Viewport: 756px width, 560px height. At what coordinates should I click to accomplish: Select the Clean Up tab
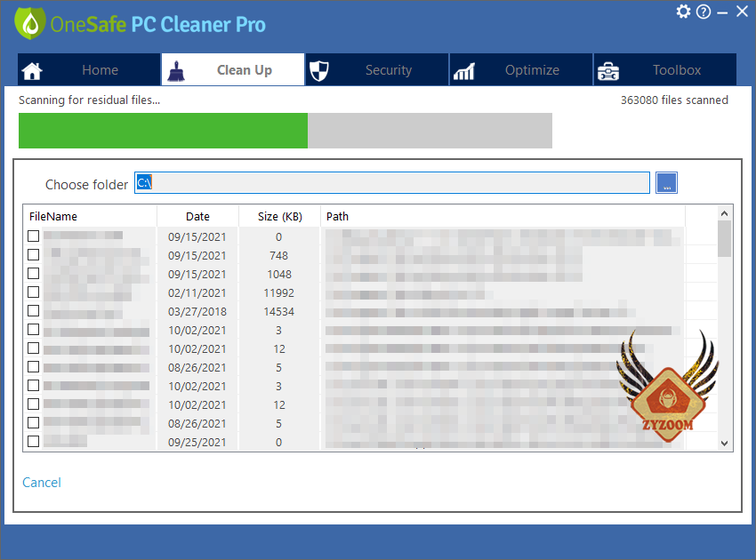[233, 70]
